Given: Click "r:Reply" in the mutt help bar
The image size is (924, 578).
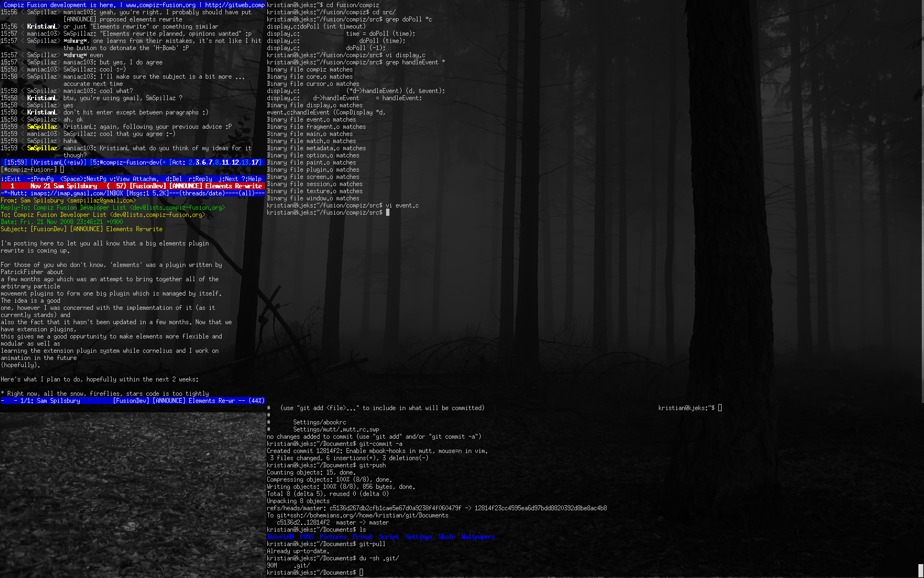Looking at the screenshot, I should coord(200,179).
